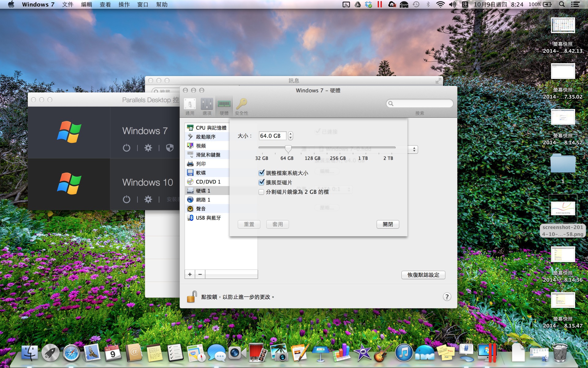The image size is (588, 368).
Task: Select 滑鼠和鍵盤 in hardware list
Action: pyautogui.click(x=207, y=155)
